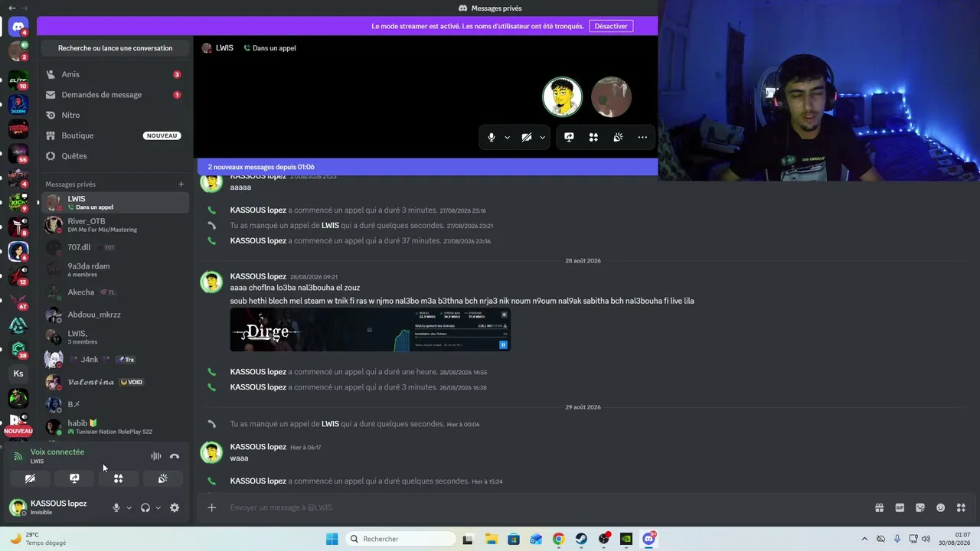Click the yellow cartoon avatar in the call

pyautogui.click(x=562, y=96)
